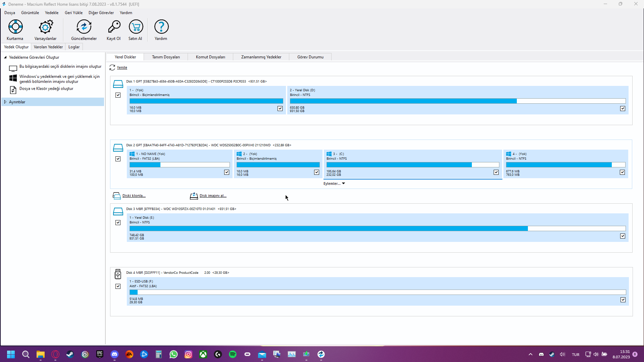
Task: Open the Satın Al shopping cart
Action: point(136,27)
